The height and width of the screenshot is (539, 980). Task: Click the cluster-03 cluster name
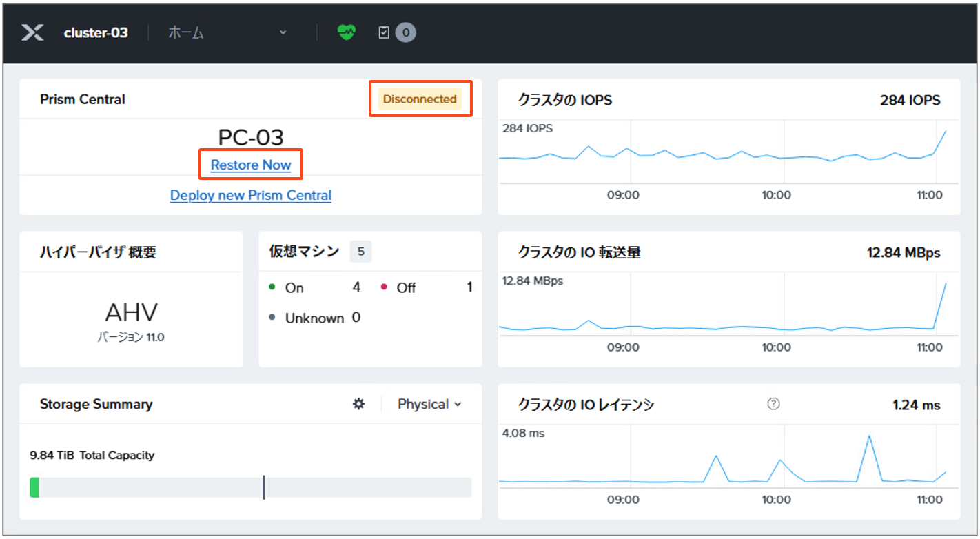click(x=96, y=32)
